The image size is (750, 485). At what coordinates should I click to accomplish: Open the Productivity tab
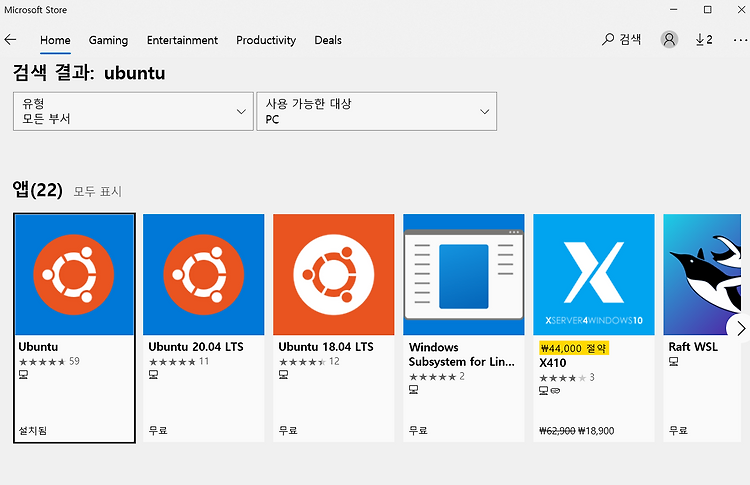pyautogui.click(x=266, y=40)
